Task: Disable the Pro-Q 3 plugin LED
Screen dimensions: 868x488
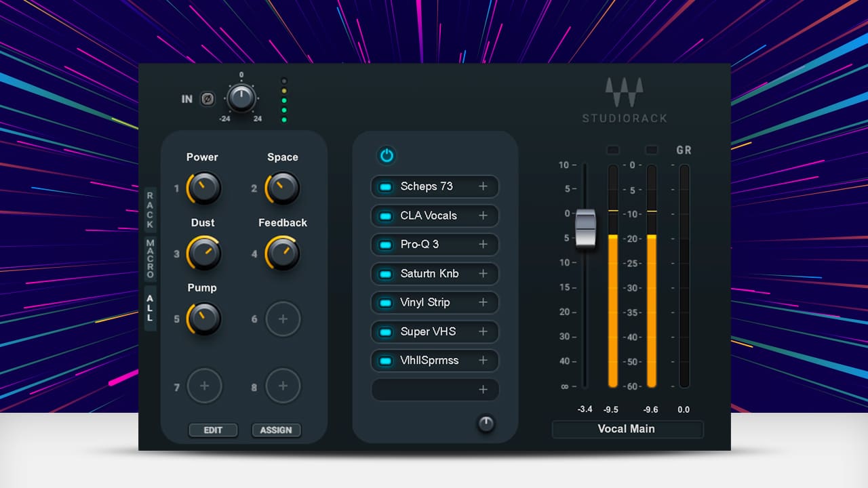Action: click(386, 245)
